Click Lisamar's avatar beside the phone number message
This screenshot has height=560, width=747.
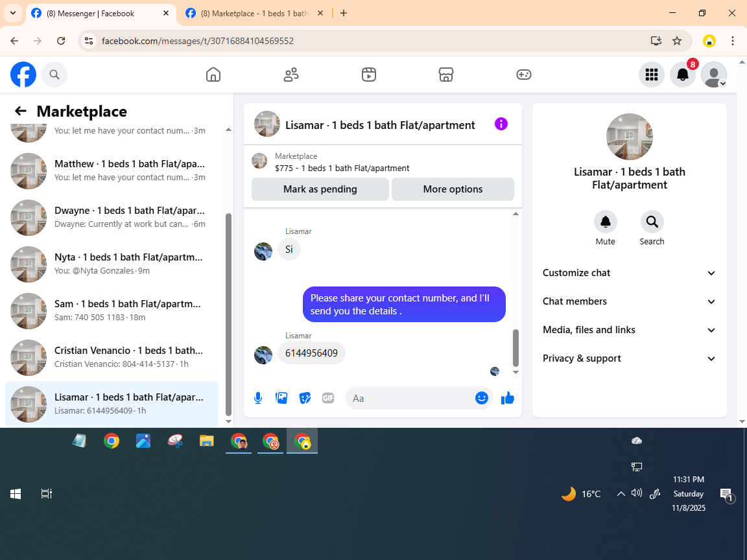coord(263,355)
